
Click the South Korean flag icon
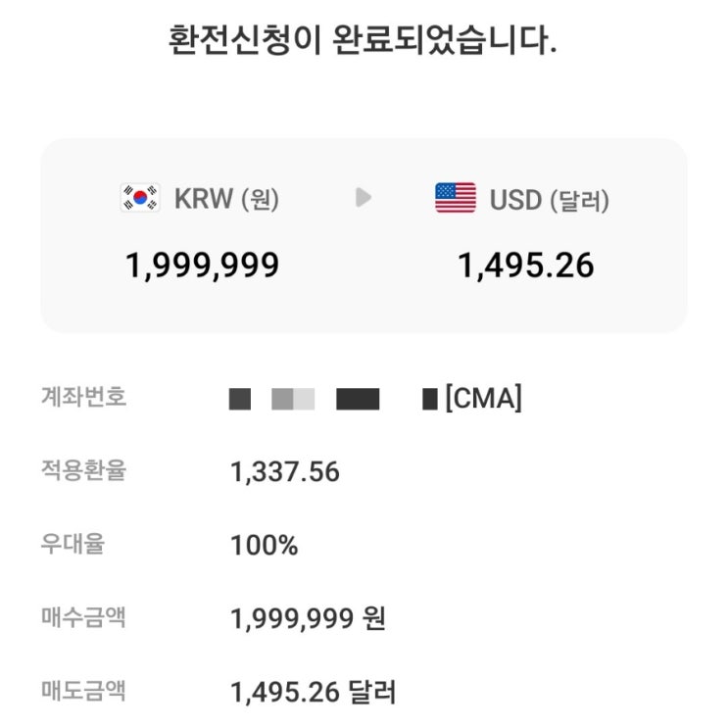[x=140, y=199]
